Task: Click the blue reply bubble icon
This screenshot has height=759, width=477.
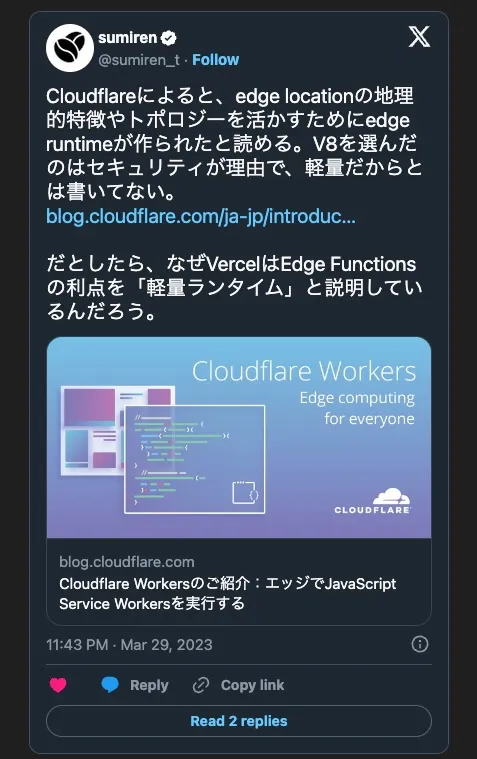Action: pos(110,685)
